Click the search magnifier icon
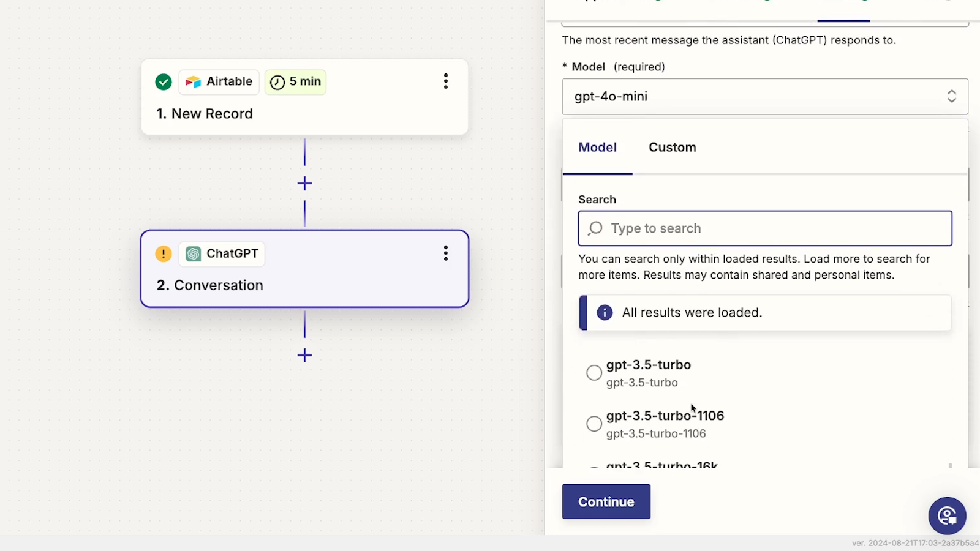The image size is (980, 551). point(595,228)
